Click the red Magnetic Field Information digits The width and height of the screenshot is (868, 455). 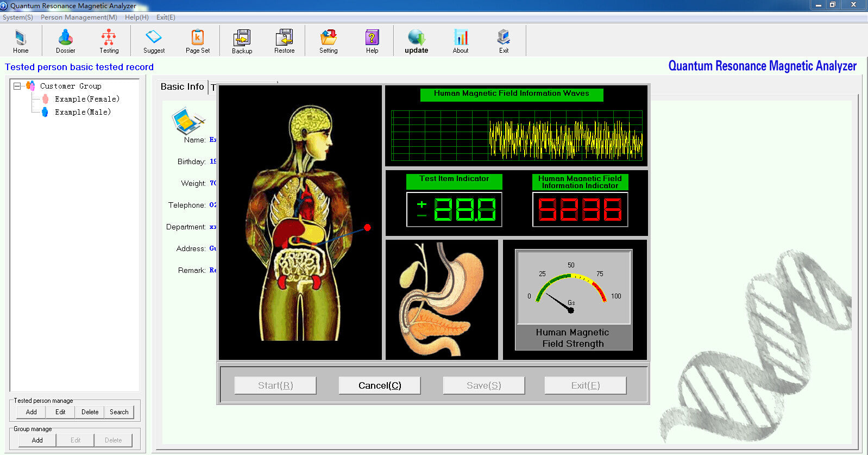tap(580, 209)
